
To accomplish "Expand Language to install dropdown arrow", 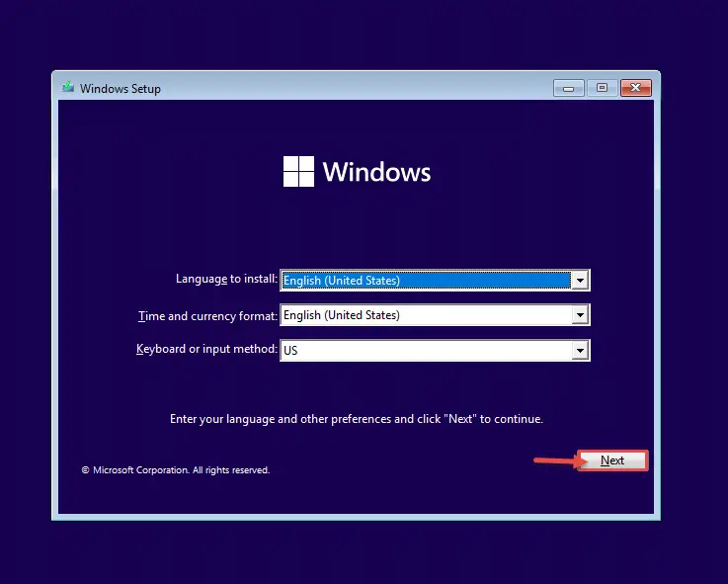I will (x=580, y=281).
